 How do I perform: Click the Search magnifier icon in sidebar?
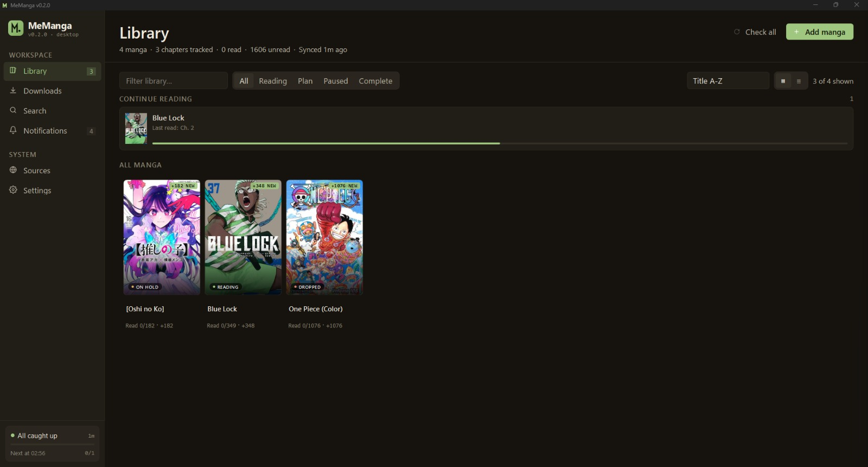[x=13, y=110]
